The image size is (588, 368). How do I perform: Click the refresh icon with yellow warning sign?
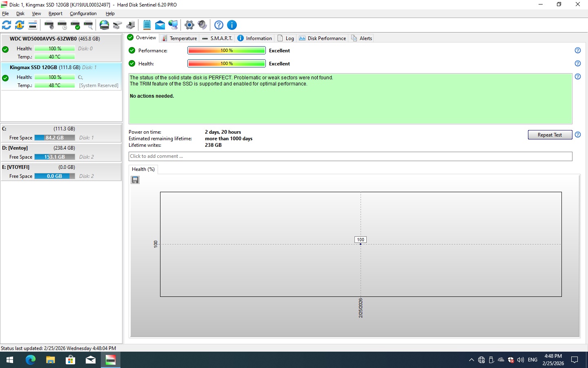(x=20, y=25)
